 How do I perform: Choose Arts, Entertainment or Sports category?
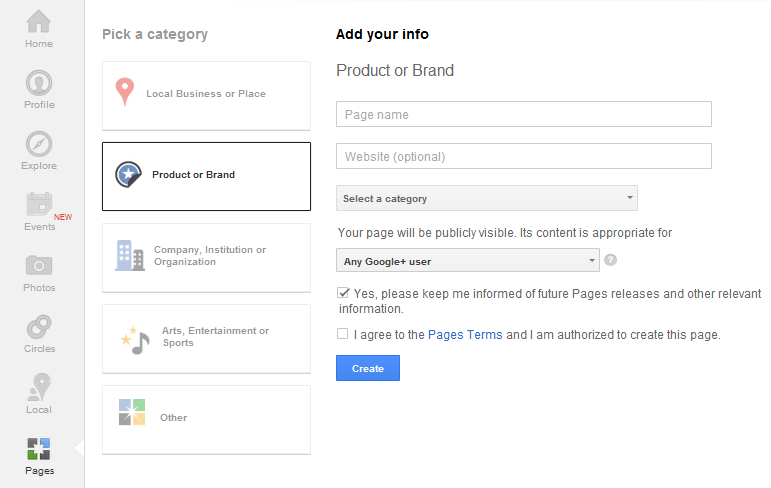pyautogui.click(x=207, y=339)
